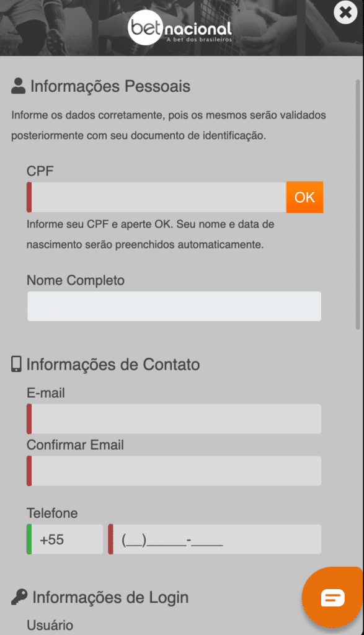Screen dimensions: 364x635
Task: Focus the E-mail input field
Action: [x=174, y=419]
